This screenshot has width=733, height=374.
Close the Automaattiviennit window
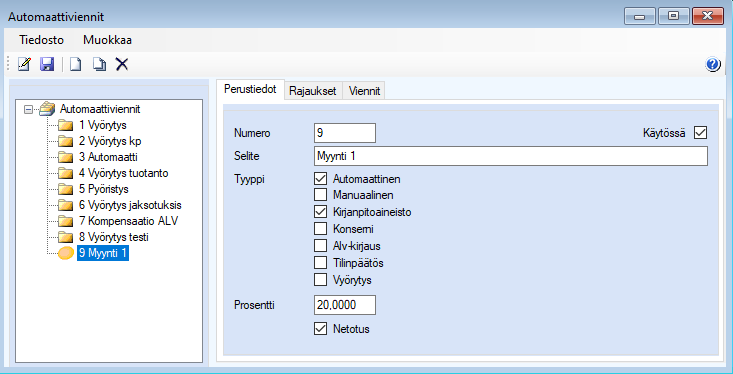[708, 16]
